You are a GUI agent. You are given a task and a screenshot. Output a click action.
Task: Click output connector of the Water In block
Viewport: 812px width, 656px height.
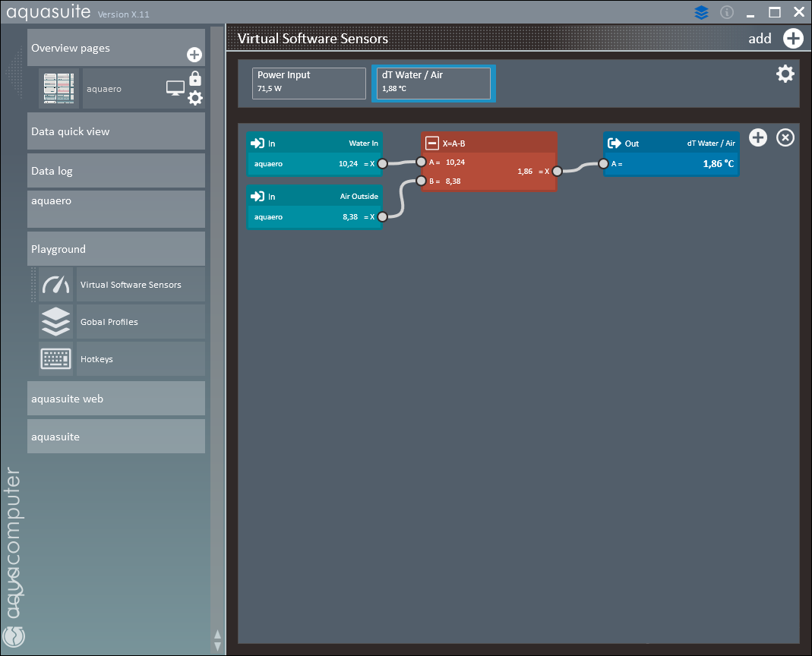(x=382, y=163)
